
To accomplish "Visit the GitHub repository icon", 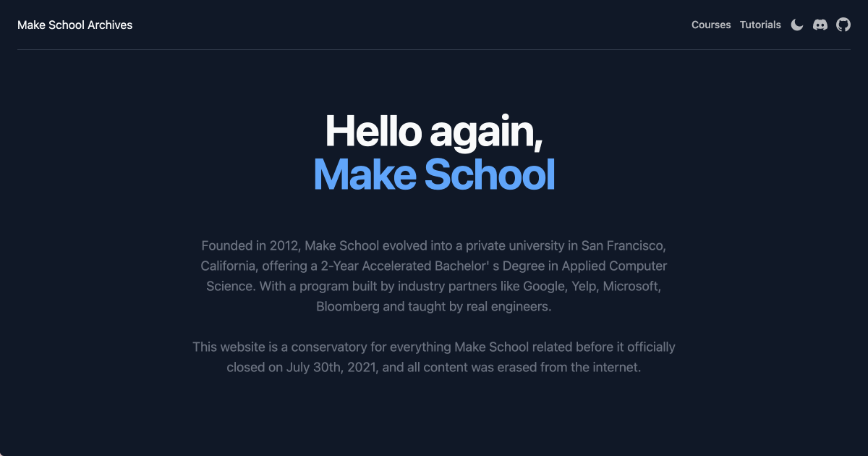I will click(843, 25).
